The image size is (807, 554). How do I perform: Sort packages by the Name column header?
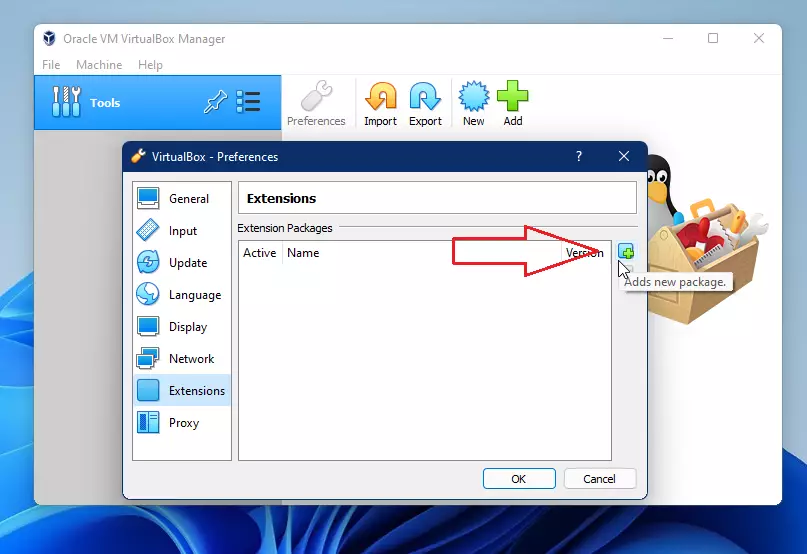(x=421, y=253)
